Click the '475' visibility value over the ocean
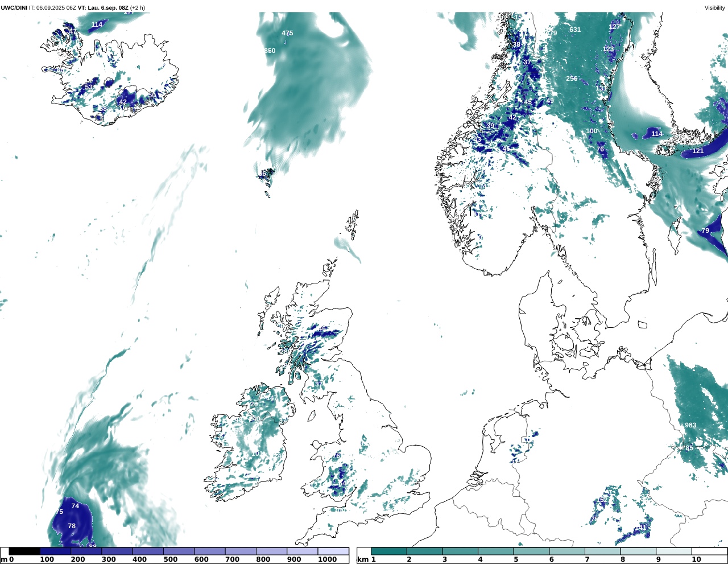 point(287,33)
